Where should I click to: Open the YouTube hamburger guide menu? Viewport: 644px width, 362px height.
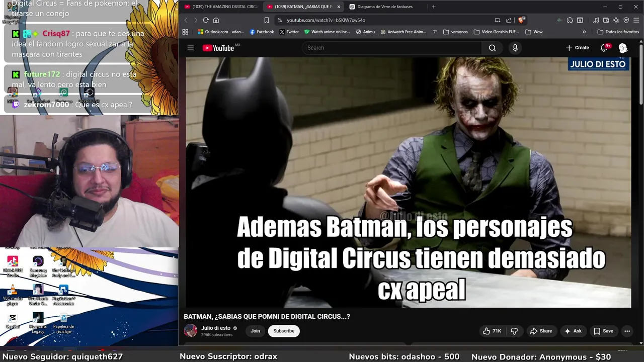[190, 48]
